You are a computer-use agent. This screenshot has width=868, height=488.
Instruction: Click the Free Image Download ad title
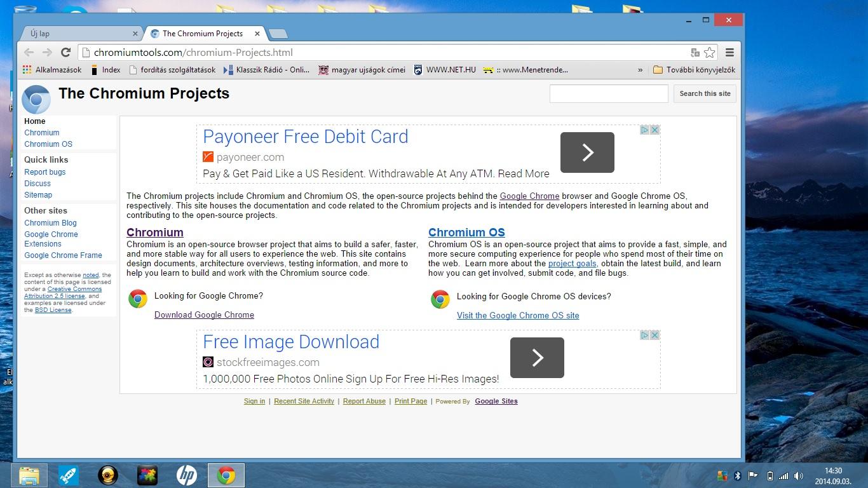[291, 342]
